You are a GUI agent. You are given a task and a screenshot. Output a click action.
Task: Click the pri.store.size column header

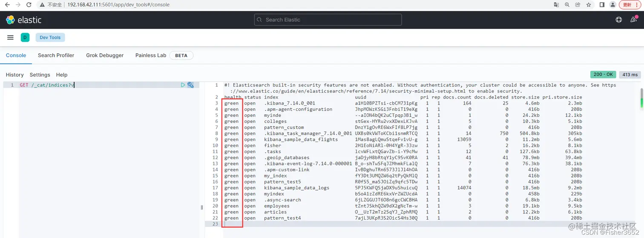point(562,97)
